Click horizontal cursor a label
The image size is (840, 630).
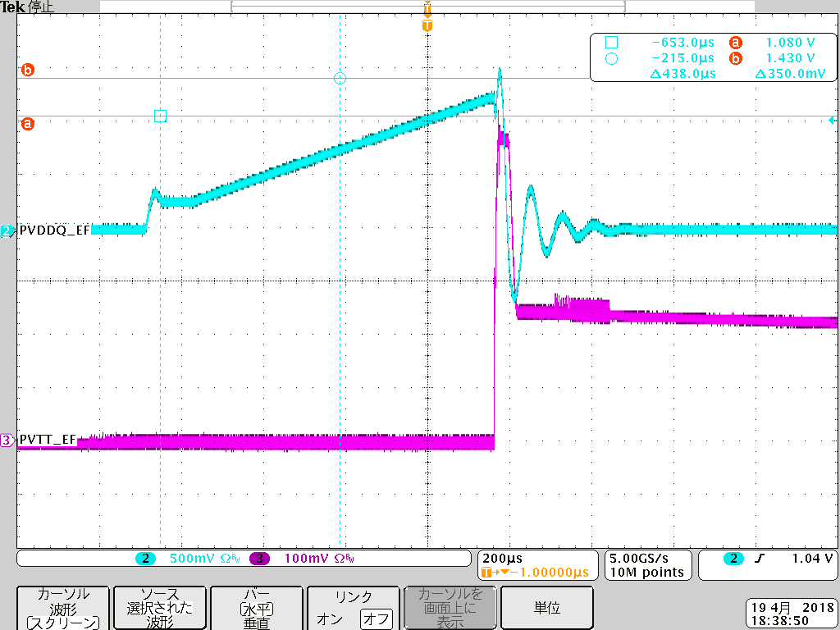tap(27, 124)
